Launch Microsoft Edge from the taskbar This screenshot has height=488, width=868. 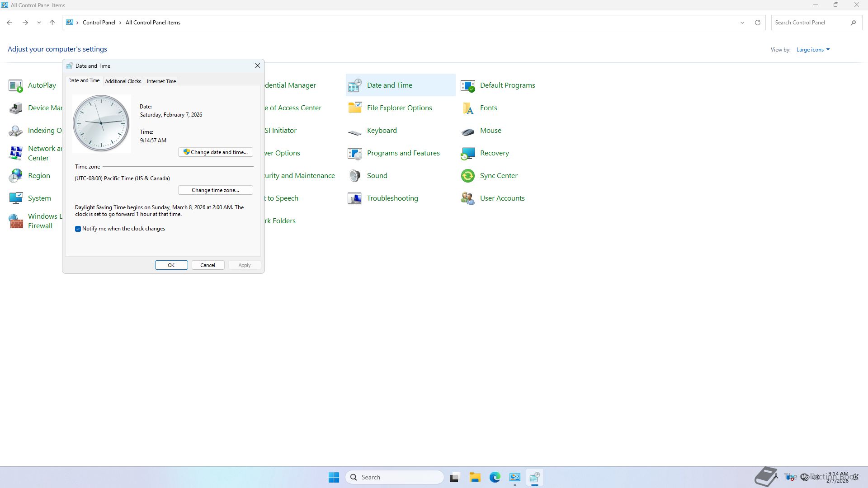pos(495,477)
